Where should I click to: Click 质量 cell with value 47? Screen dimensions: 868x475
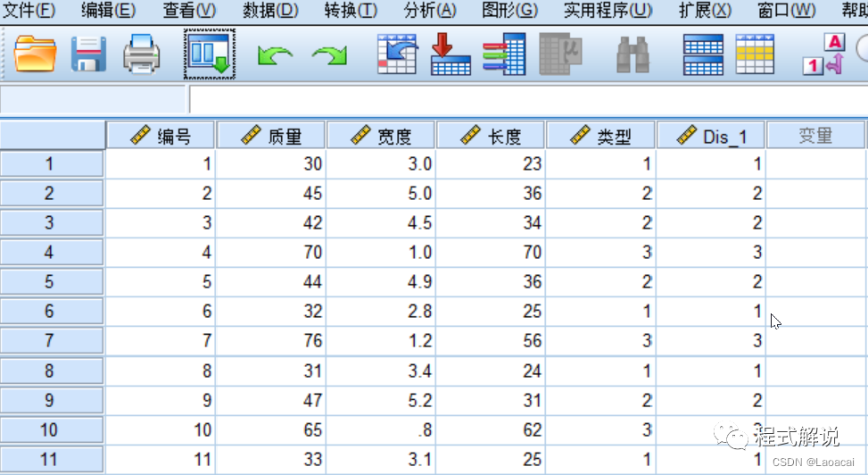coord(270,400)
